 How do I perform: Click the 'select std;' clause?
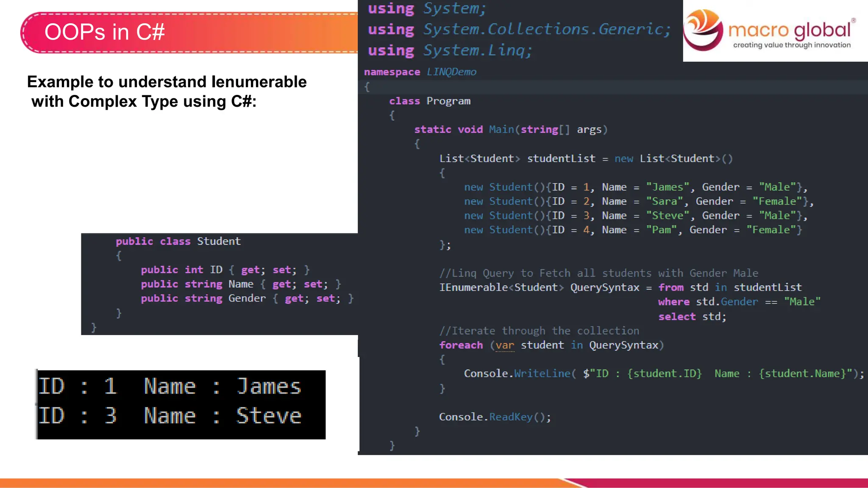coord(692,316)
